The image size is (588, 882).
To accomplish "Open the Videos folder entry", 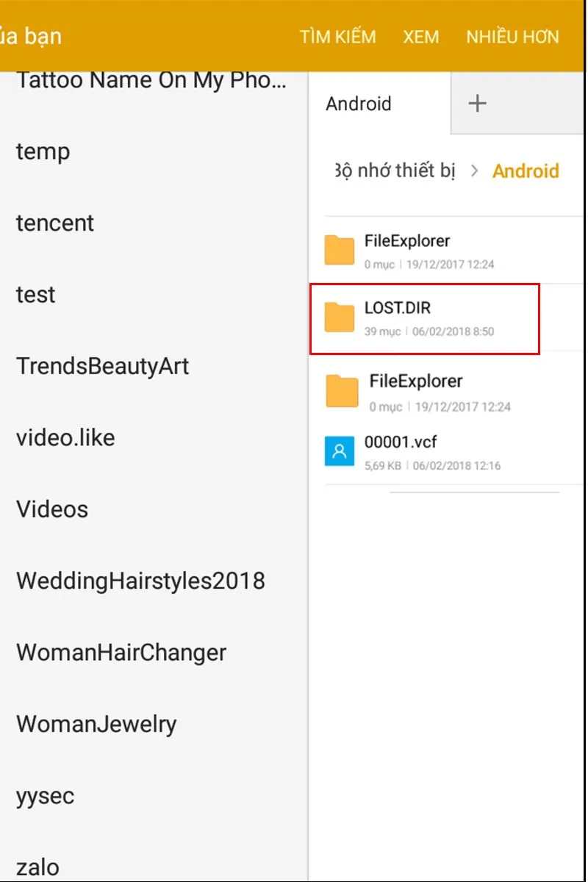I will coord(52,509).
